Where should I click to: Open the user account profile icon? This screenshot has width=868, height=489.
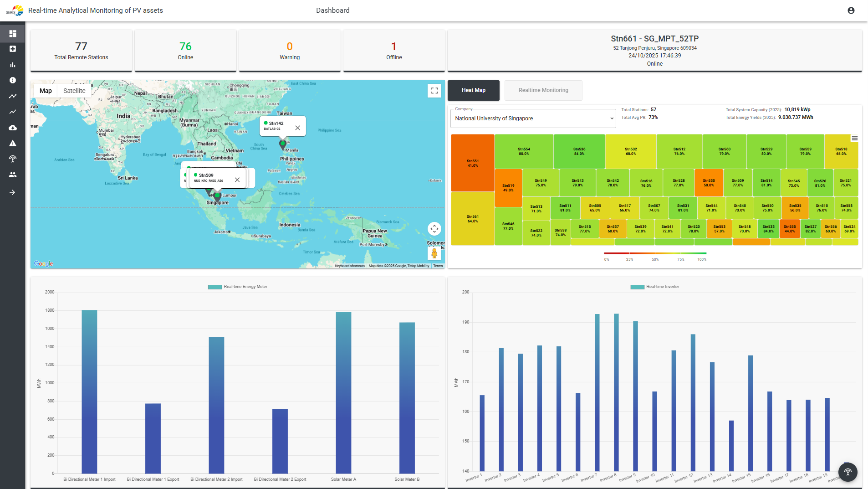pyautogui.click(x=851, y=10)
